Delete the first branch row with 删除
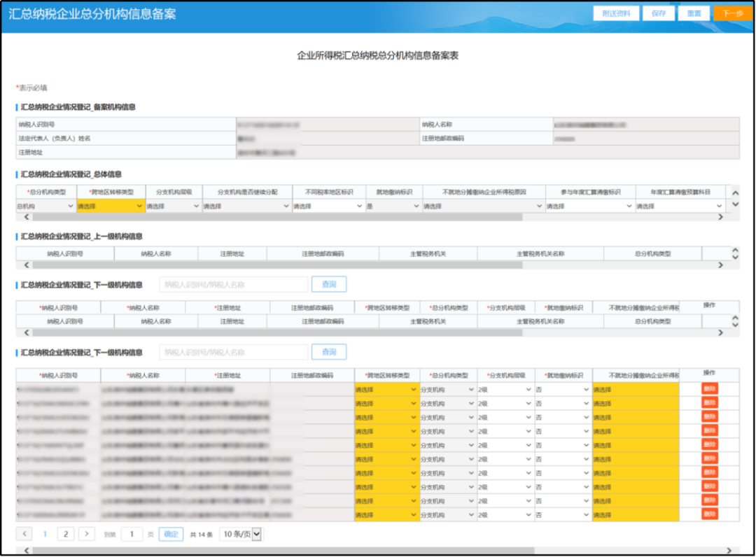The width and height of the screenshot is (756, 557). point(709,389)
